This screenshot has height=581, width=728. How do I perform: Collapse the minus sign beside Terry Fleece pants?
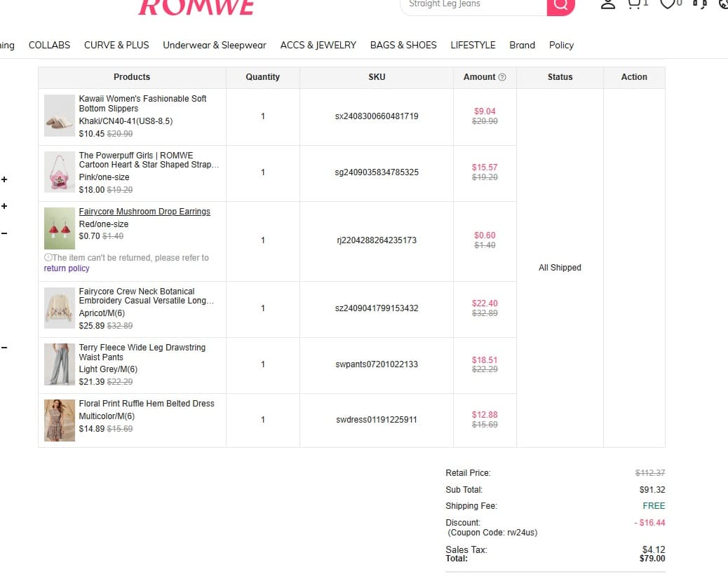pyautogui.click(x=4, y=348)
